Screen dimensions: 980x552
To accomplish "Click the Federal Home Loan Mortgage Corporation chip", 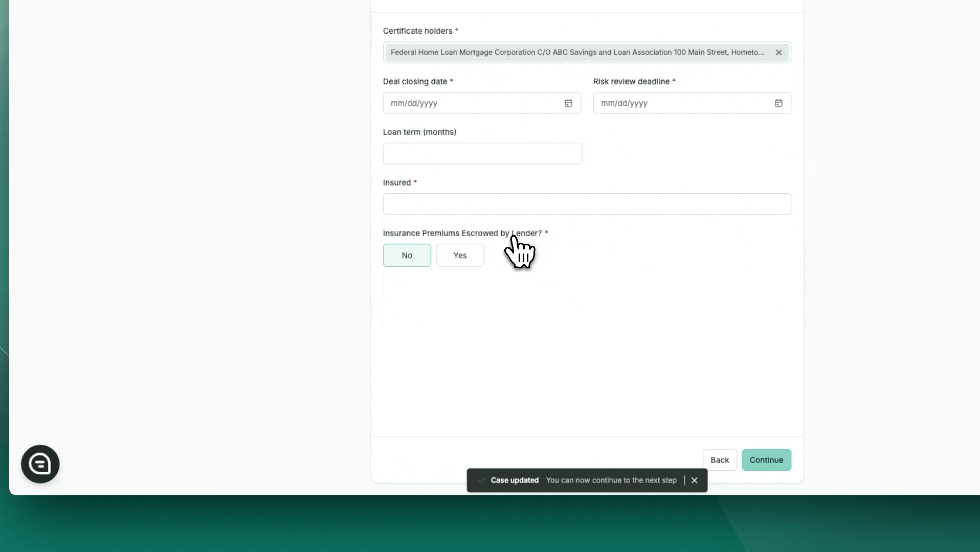I will [577, 53].
